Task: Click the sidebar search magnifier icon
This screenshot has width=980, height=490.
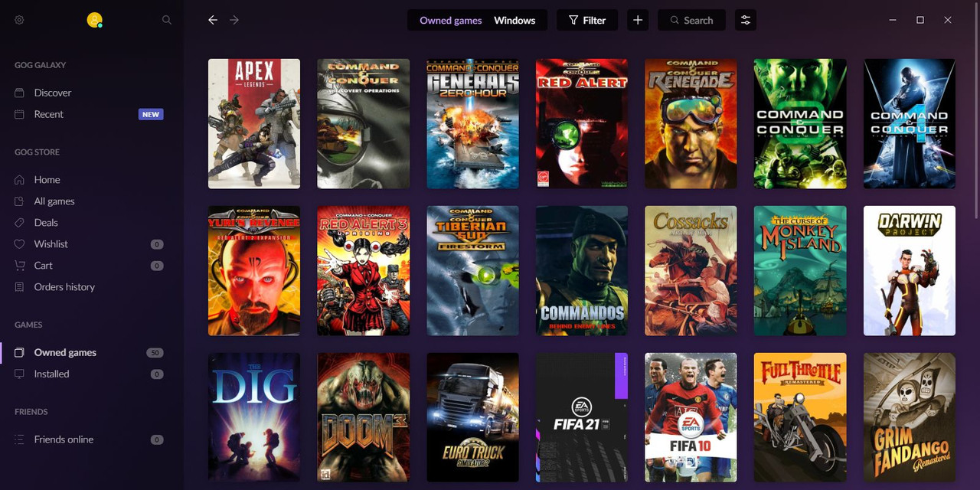Action: 167,21
